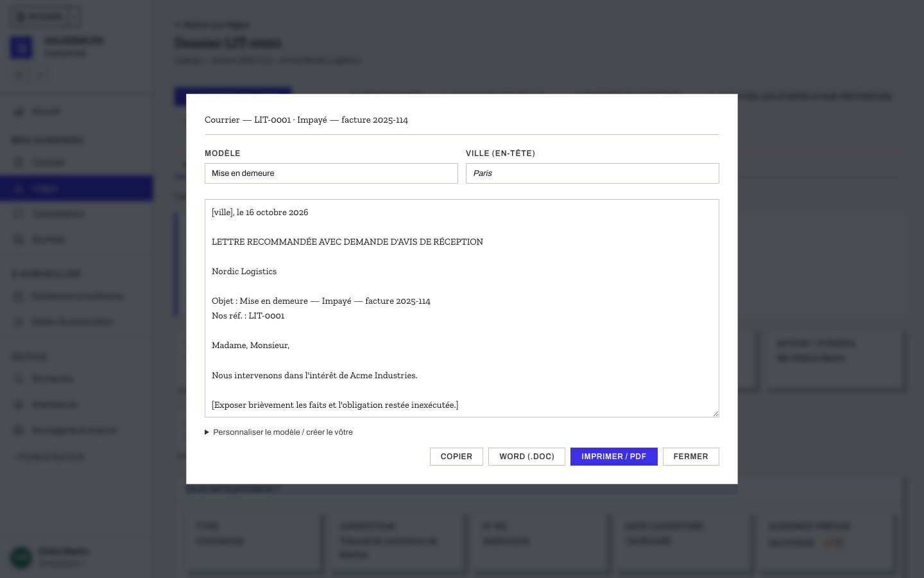
Task: Click the line '[ville], le 16 octobre 2026'
Action: 260,213
